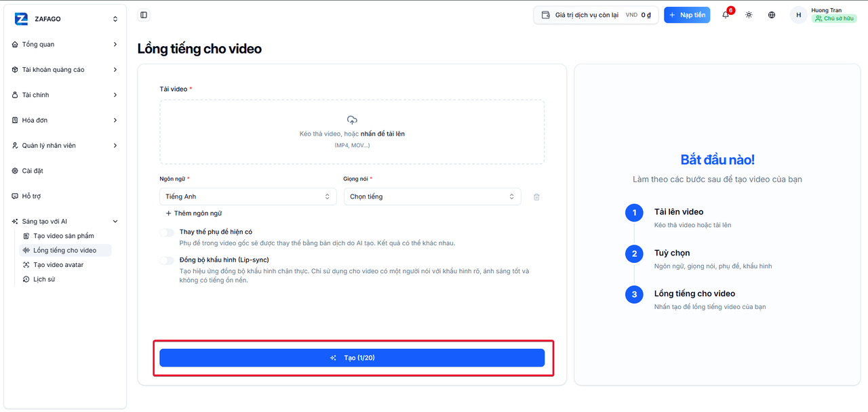Toggle Thay thế phụ đề hiện có
The image size is (868, 412).
(167, 232)
